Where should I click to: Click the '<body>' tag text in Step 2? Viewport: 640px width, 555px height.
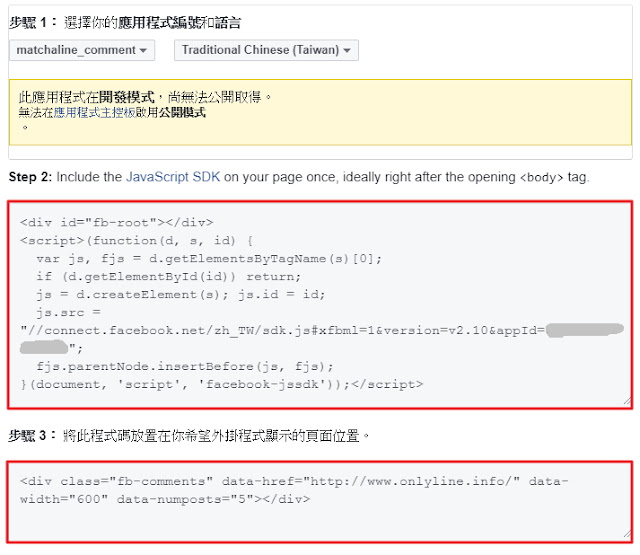pyautogui.click(x=541, y=178)
